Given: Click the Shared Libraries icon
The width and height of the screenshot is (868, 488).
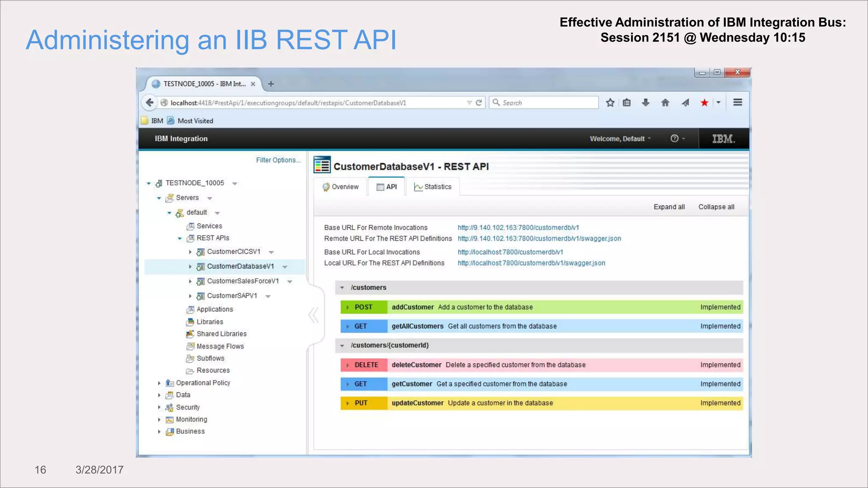Looking at the screenshot, I should pos(190,334).
